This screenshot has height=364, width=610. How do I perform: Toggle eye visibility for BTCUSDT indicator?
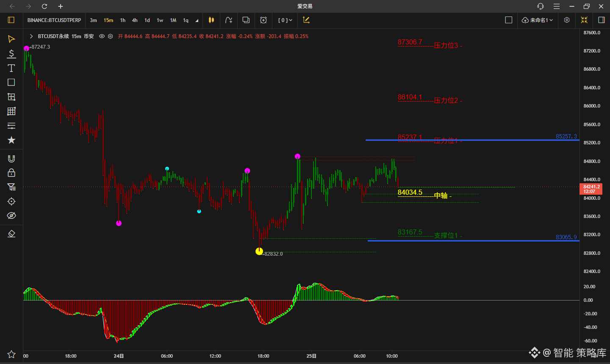click(102, 36)
